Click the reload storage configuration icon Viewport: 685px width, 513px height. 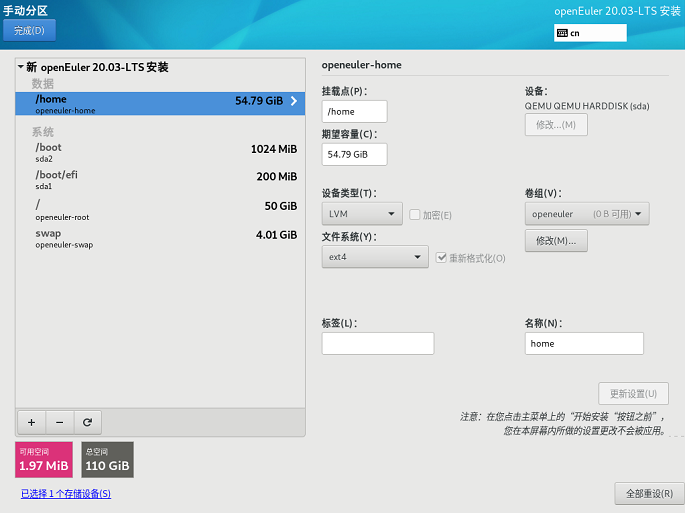88,422
